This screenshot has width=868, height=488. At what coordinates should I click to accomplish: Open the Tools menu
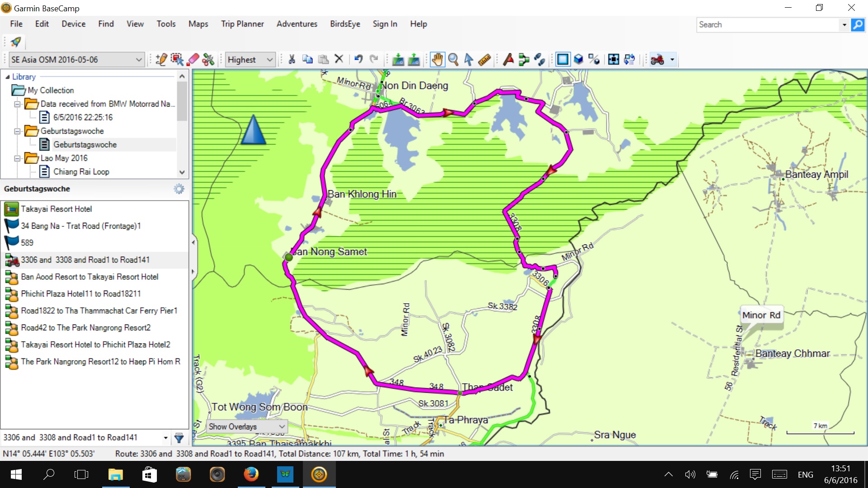coord(166,24)
